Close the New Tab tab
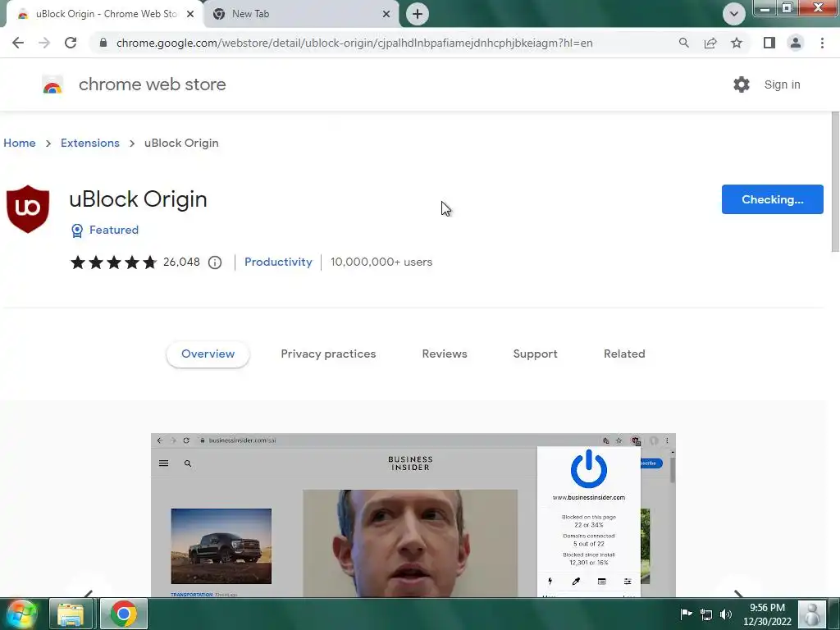The height and width of the screenshot is (630, 840). coord(386,14)
